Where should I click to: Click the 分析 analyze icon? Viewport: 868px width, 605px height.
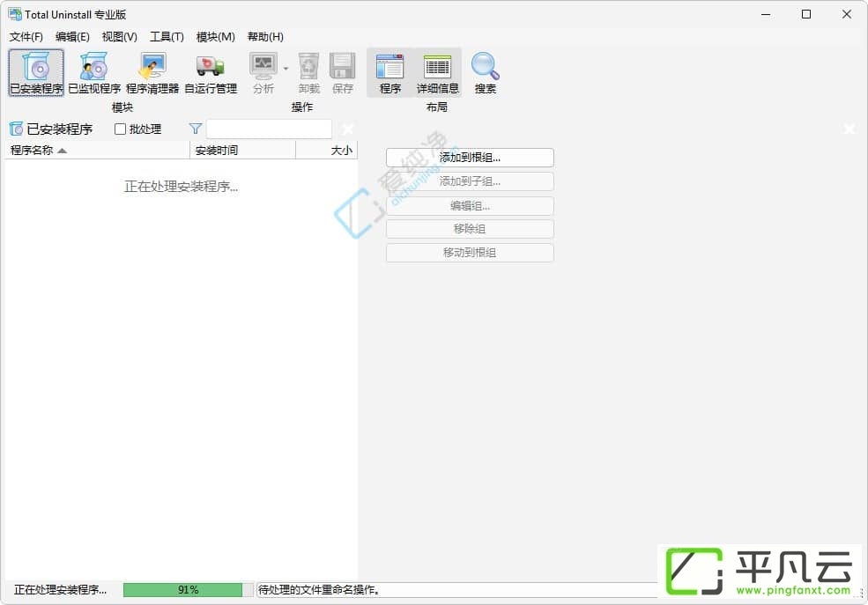[263, 72]
